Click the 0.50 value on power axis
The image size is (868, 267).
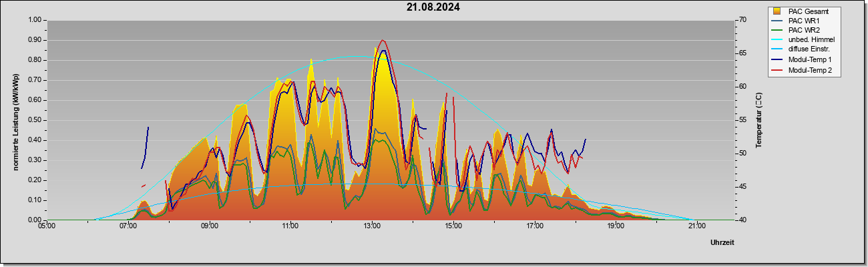[33, 120]
